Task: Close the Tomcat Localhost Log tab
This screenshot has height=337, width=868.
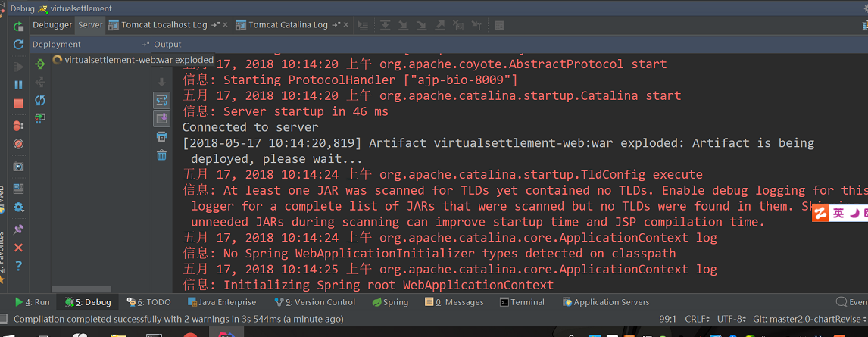Action: click(x=225, y=25)
